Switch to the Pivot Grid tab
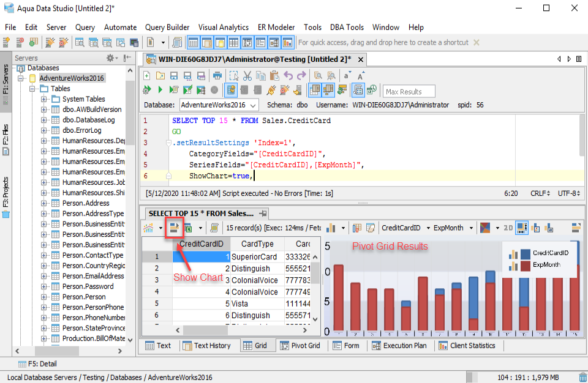Screen dimensions: 588x383 pos(300,346)
